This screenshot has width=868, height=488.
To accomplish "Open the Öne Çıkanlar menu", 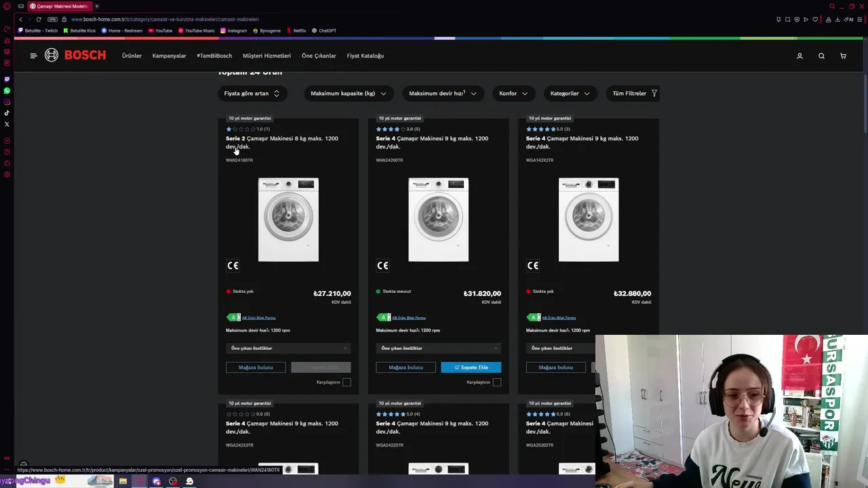I will click(x=319, y=56).
